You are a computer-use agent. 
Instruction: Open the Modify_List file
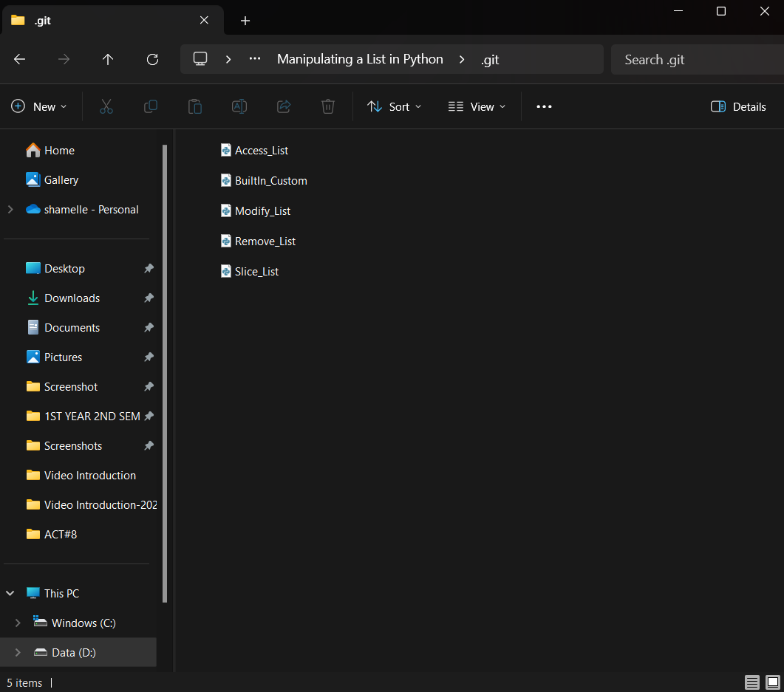pyautogui.click(x=262, y=210)
